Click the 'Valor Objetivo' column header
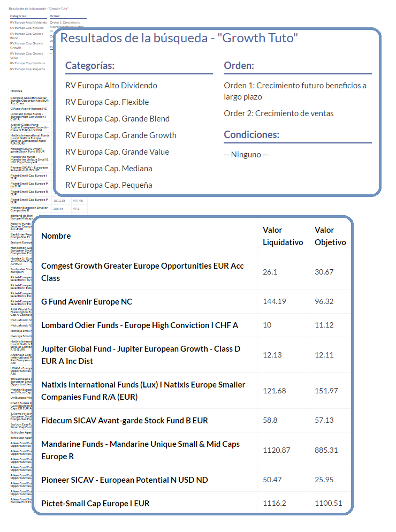Viewport: 396px width, 532px height. click(x=330, y=236)
